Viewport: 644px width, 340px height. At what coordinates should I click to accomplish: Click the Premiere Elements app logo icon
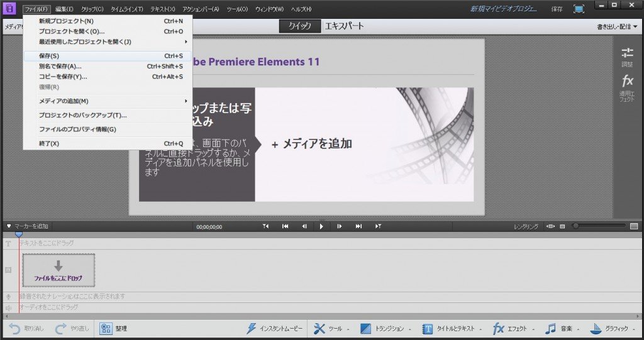(x=9, y=8)
